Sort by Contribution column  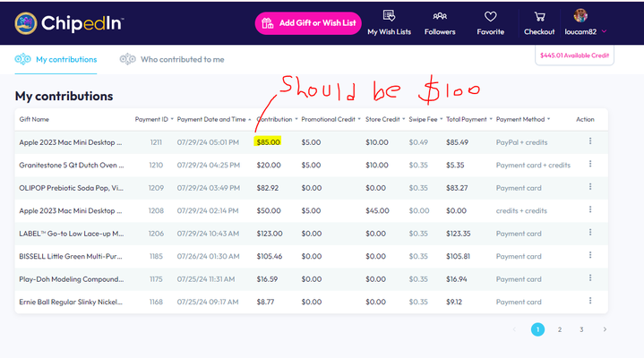pyautogui.click(x=277, y=119)
